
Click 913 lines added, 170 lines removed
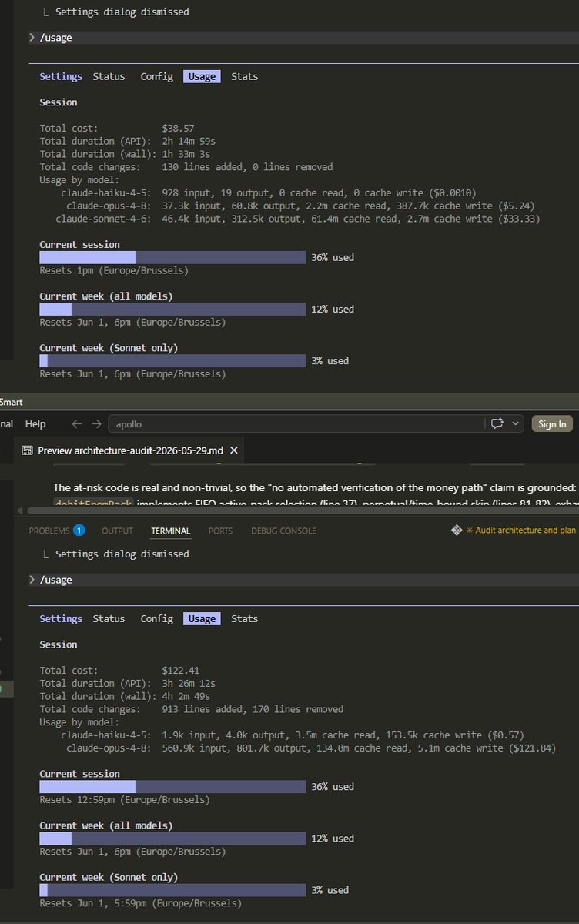coord(253,709)
